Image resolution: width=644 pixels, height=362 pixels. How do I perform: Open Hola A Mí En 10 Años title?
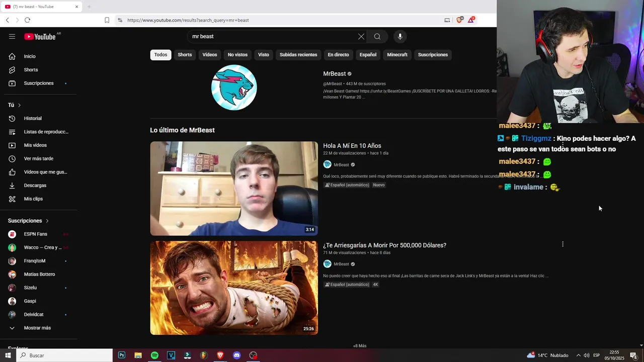[352, 146]
